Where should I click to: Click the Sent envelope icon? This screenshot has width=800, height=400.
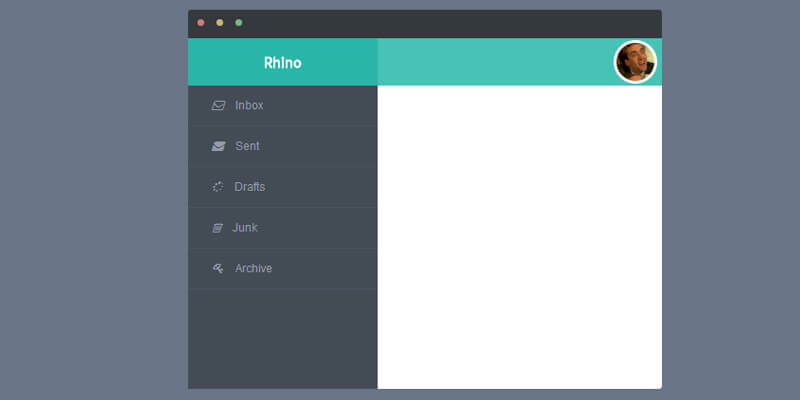pyautogui.click(x=218, y=146)
